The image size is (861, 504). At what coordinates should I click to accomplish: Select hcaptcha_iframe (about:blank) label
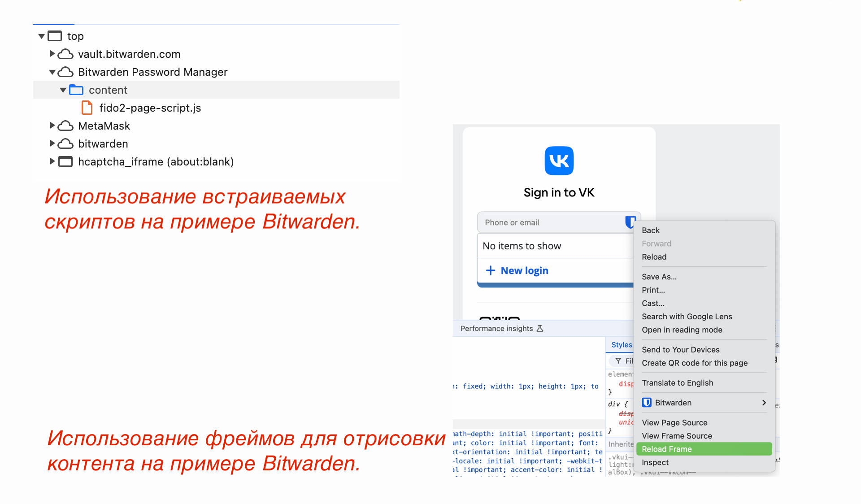click(156, 162)
